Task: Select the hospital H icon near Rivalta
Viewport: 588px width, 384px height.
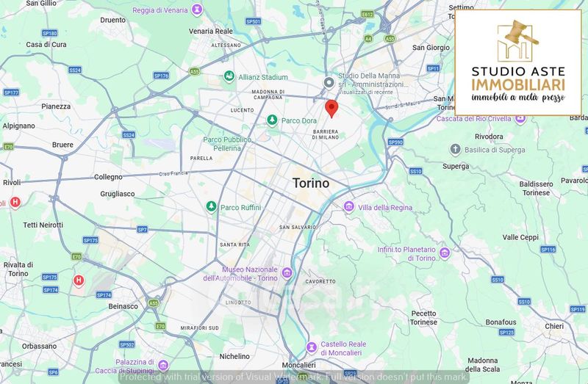Action: point(79,280)
